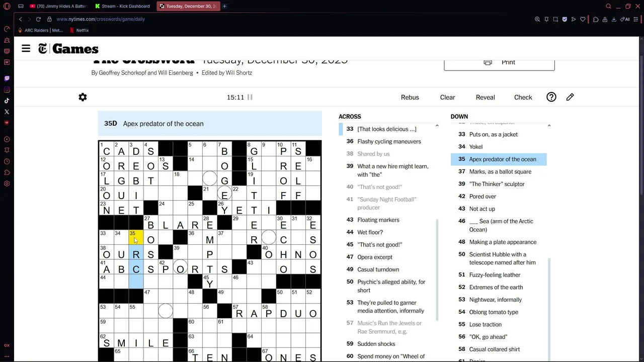Select down clue 34 Yokel
This screenshot has width=644, height=362.
click(498, 147)
